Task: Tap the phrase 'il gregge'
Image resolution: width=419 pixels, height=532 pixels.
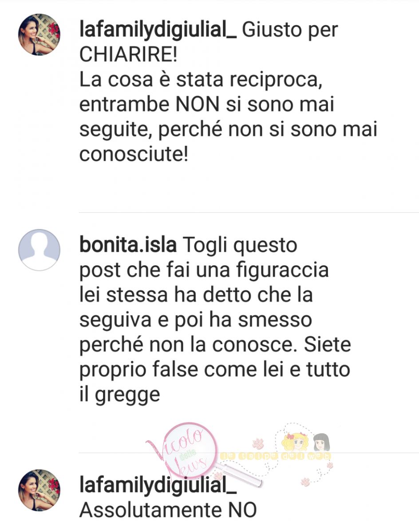Action: click(119, 394)
